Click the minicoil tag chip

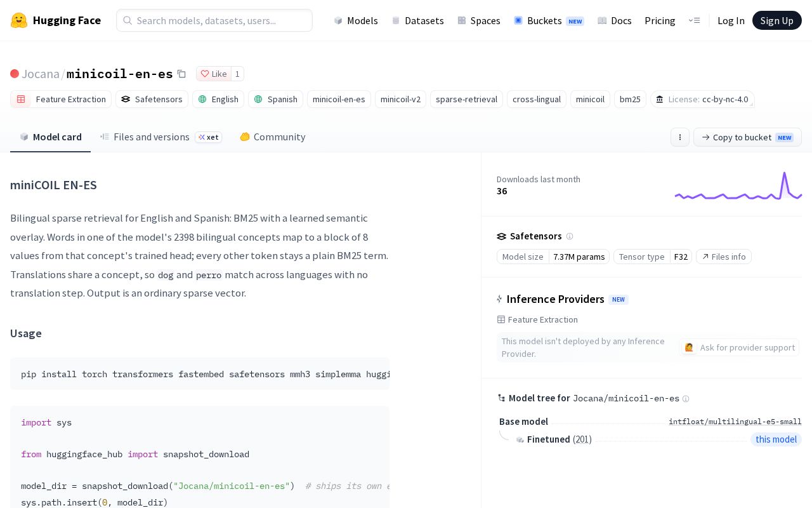coord(590,99)
